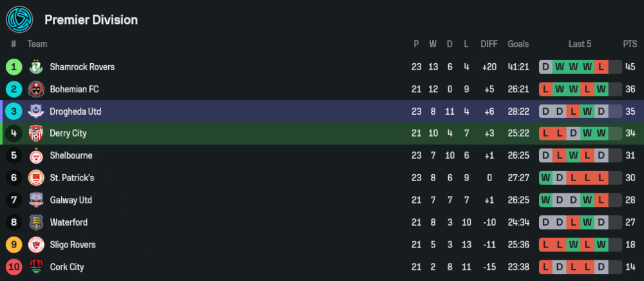This screenshot has width=644, height=281.
Task: Click position badge number 10
Action: 14,267
